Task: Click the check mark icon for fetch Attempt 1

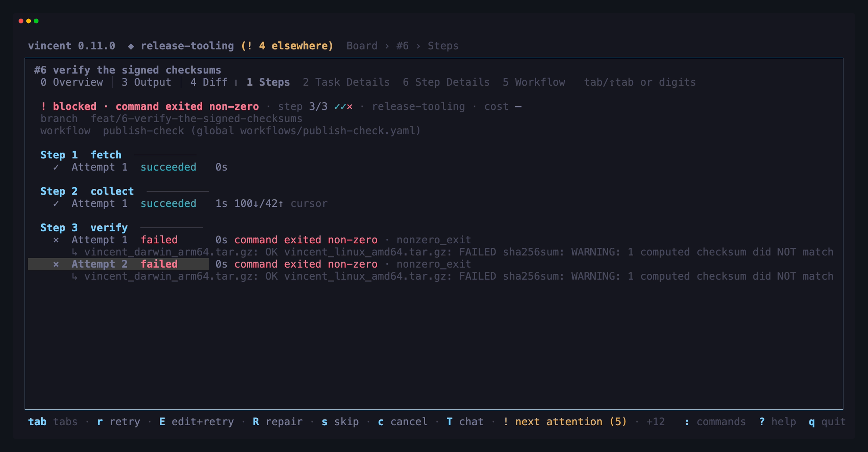Action: click(x=56, y=167)
